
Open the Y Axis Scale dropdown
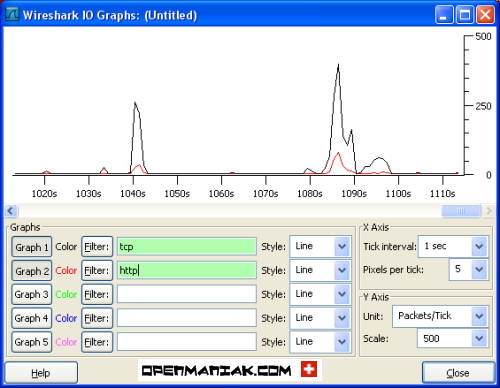coord(453,339)
